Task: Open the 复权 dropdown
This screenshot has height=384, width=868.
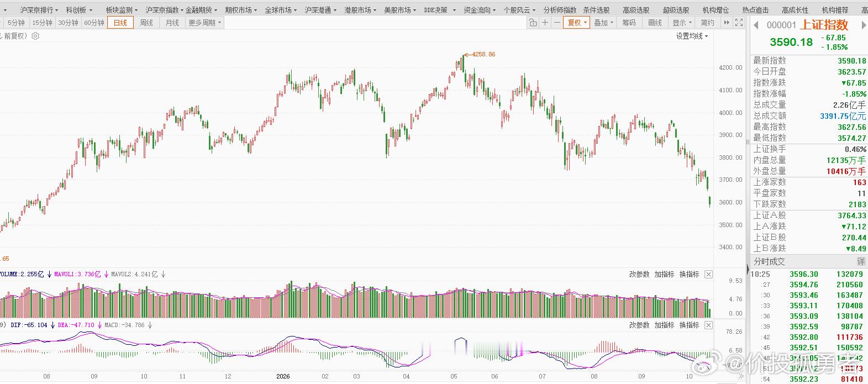Action: 577,23
